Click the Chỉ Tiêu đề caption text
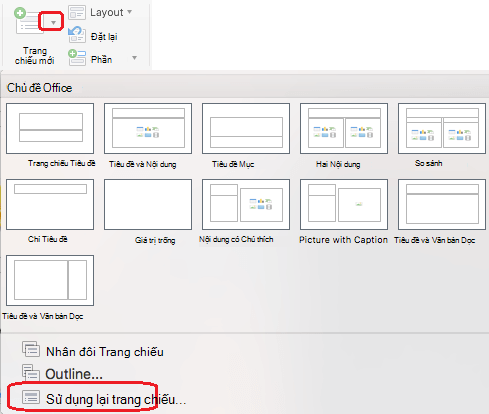 48,239
